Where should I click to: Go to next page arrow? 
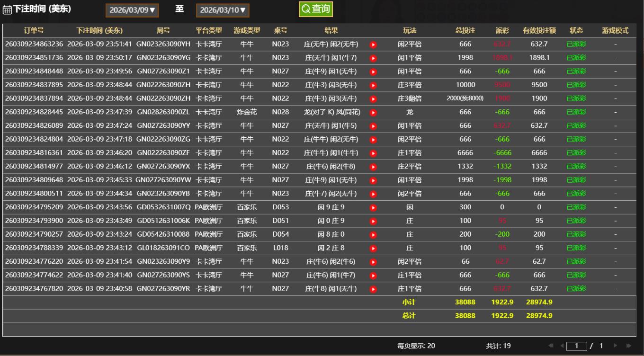[616, 346]
